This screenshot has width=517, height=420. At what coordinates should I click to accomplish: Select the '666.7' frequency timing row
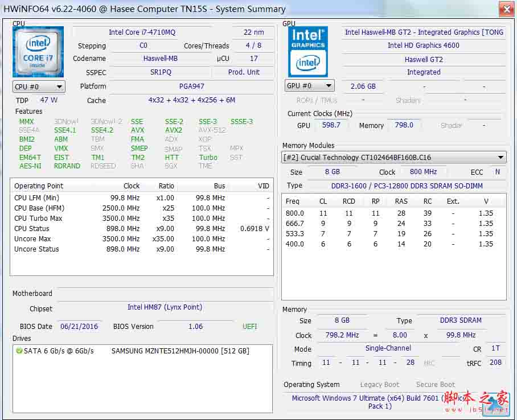(x=393, y=224)
